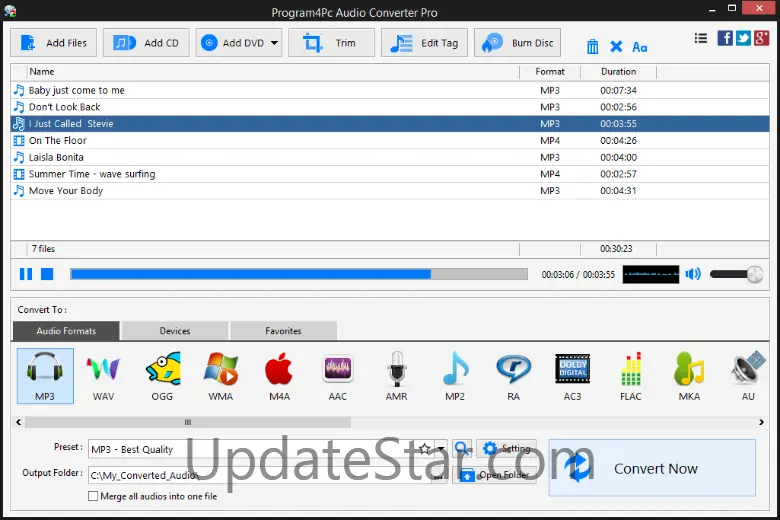Click the preset favorite star icon
This screenshot has width=780, height=520.
click(x=424, y=449)
